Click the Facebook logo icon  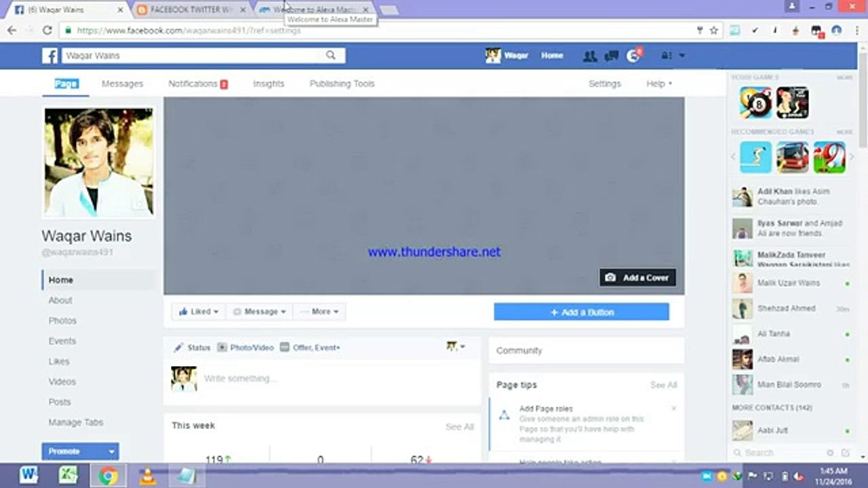pos(50,56)
